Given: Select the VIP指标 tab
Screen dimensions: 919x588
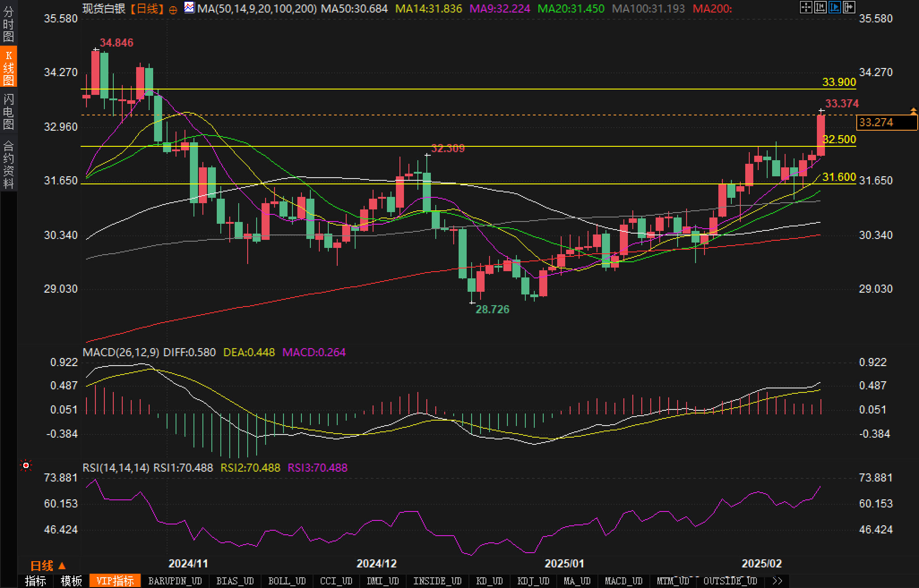Looking at the screenshot, I should (x=115, y=581).
